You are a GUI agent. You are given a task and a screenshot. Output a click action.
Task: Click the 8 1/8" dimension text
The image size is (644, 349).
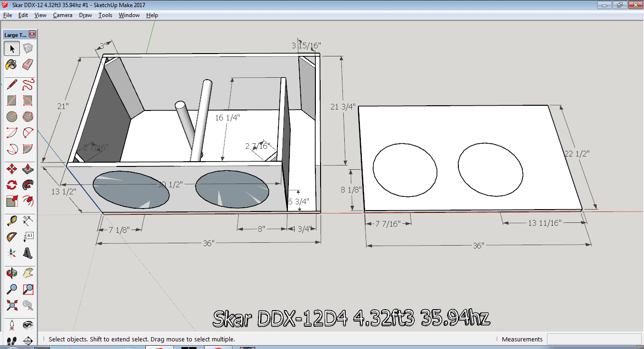pos(351,189)
